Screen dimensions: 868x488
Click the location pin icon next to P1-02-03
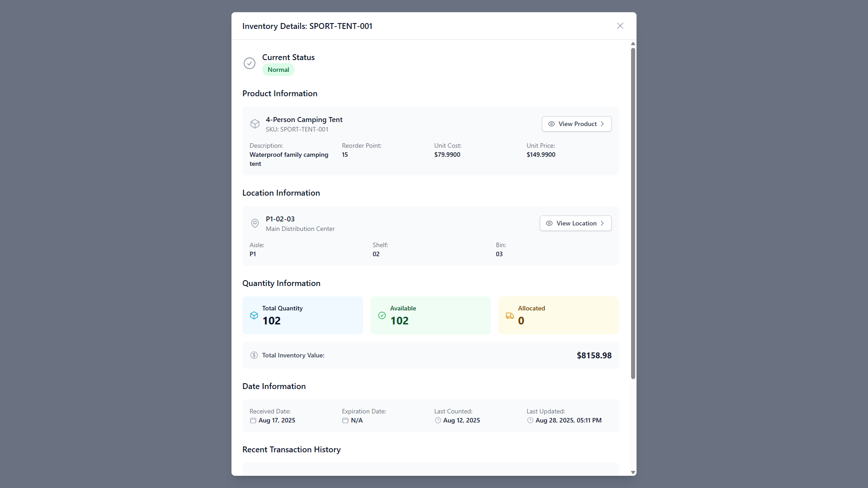[x=255, y=223]
